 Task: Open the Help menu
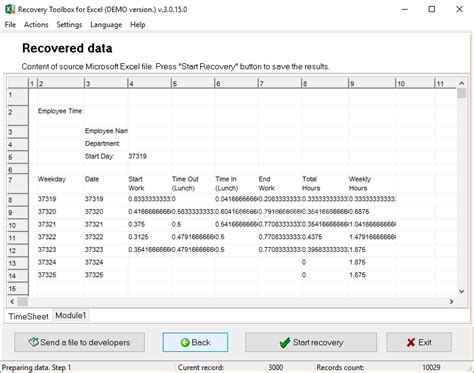point(137,25)
